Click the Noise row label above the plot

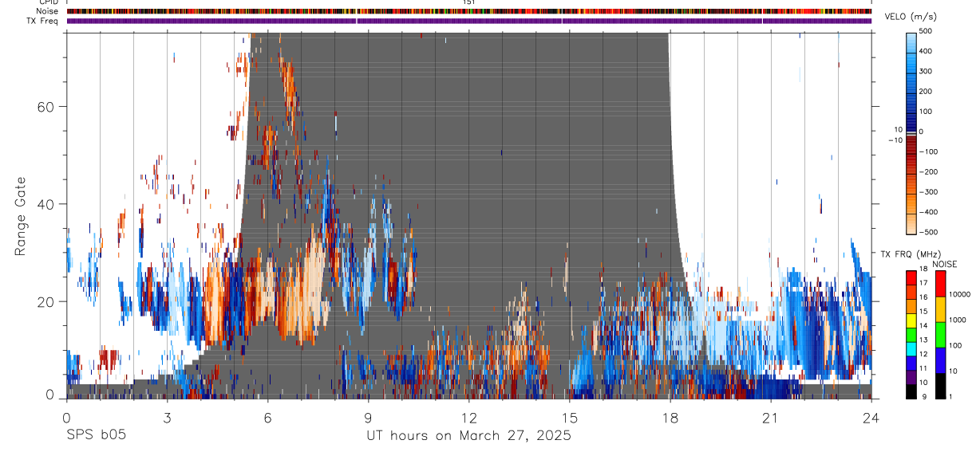(48, 11)
